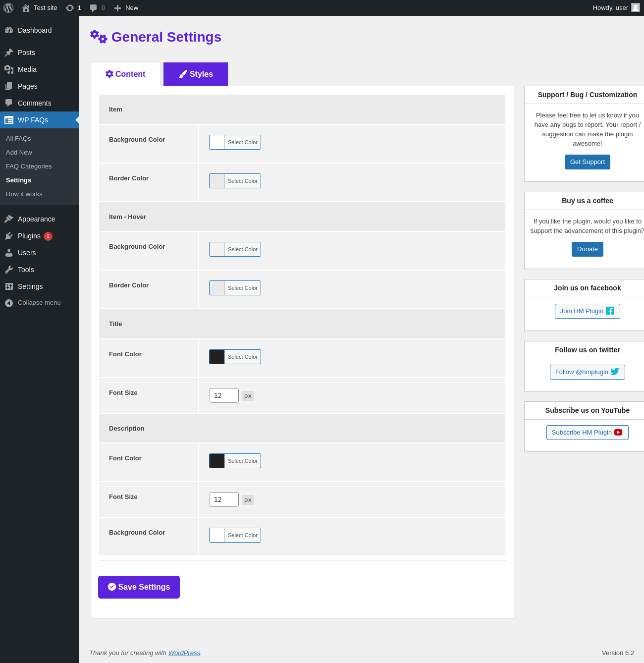Click Subscribe HM Plugin button
644x663 pixels.
tap(588, 433)
